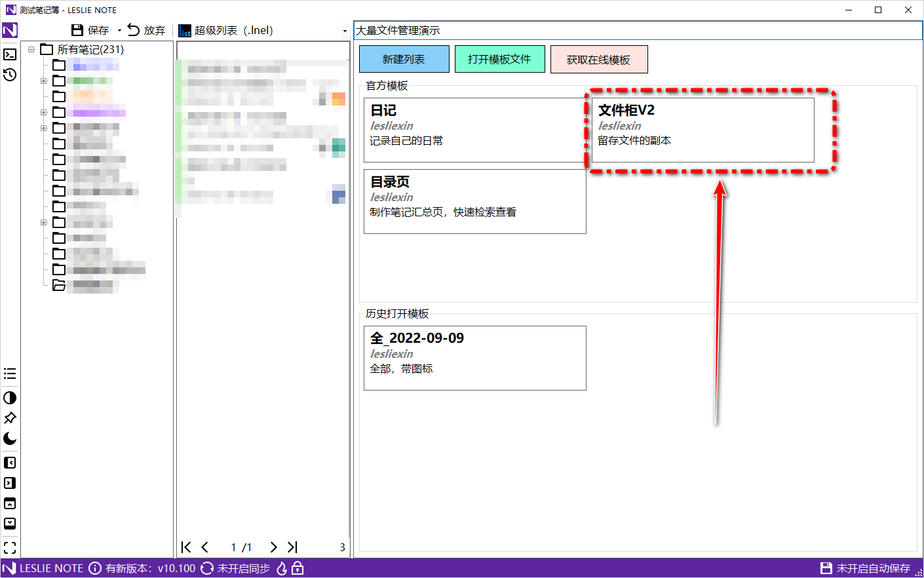Image resolution: width=924 pixels, height=578 pixels.
Task: Toggle the half-circle contrast icon
Action: tap(10, 398)
